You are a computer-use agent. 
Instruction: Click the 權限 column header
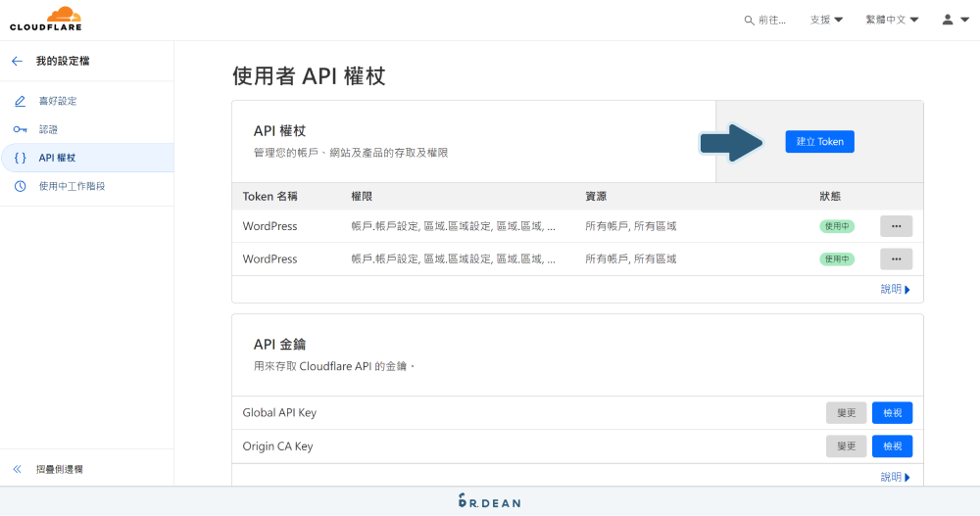[x=362, y=196]
